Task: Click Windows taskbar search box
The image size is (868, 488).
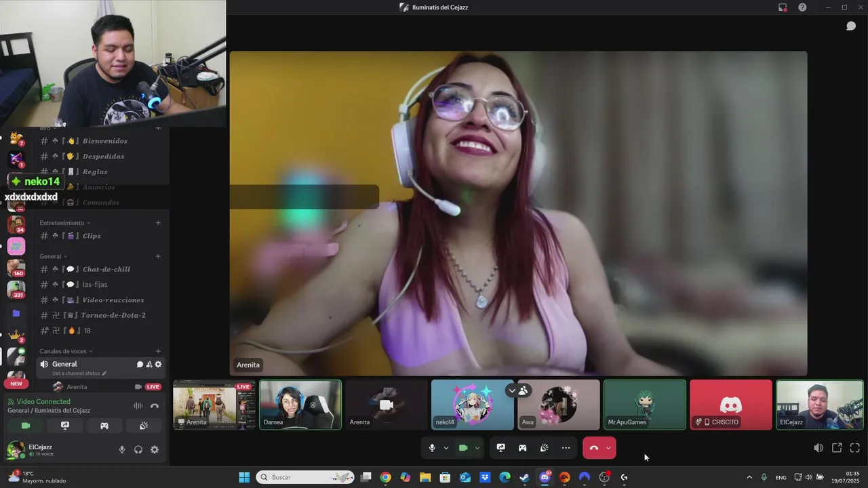Action: (305, 477)
